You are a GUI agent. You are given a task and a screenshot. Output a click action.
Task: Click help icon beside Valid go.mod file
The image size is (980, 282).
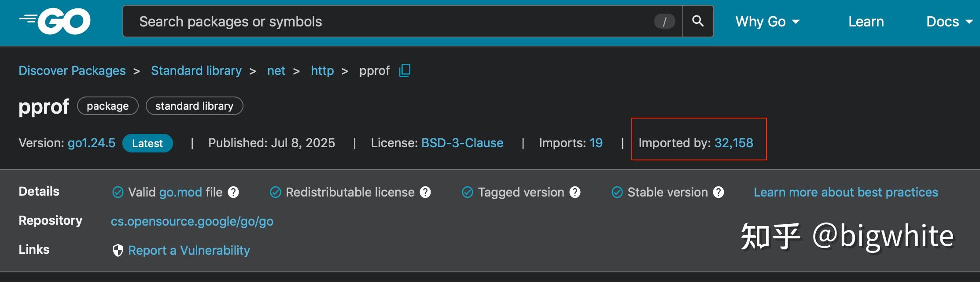233,192
